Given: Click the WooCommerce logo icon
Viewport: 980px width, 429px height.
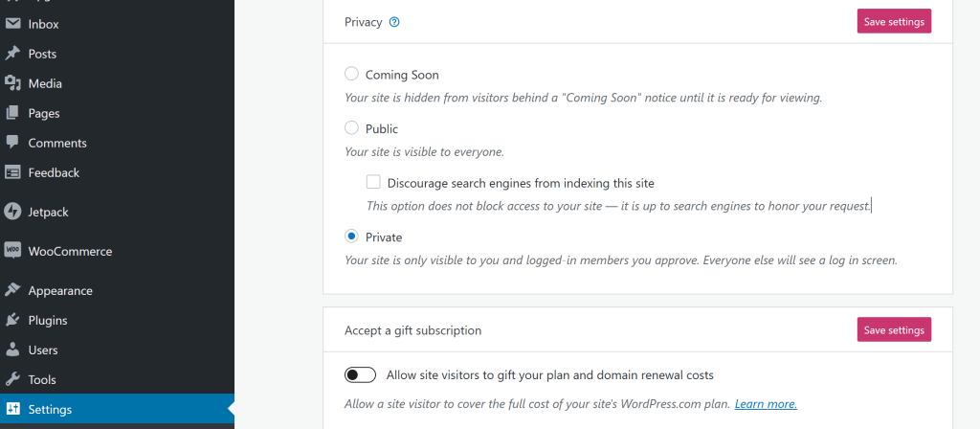Looking at the screenshot, I should coord(13,251).
